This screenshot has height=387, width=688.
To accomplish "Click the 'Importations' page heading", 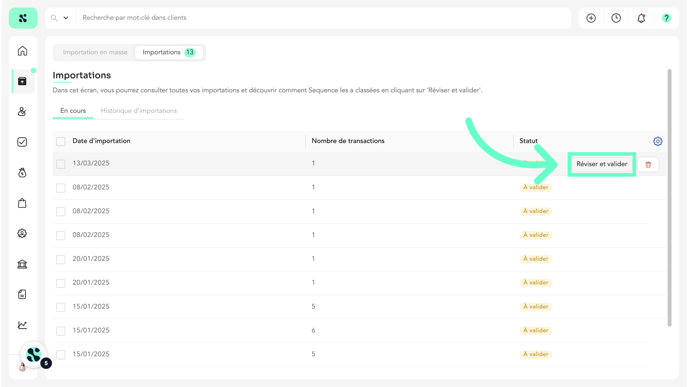I will (x=82, y=75).
